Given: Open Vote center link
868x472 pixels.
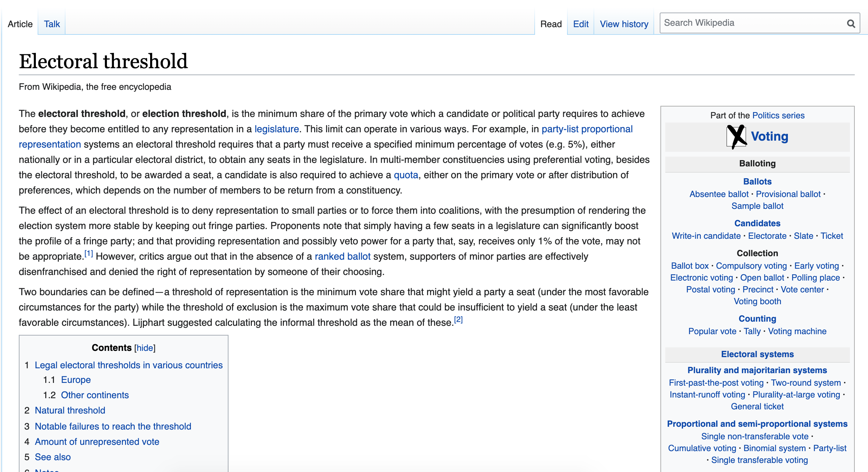Looking at the screenshot, I should point(802,290).
